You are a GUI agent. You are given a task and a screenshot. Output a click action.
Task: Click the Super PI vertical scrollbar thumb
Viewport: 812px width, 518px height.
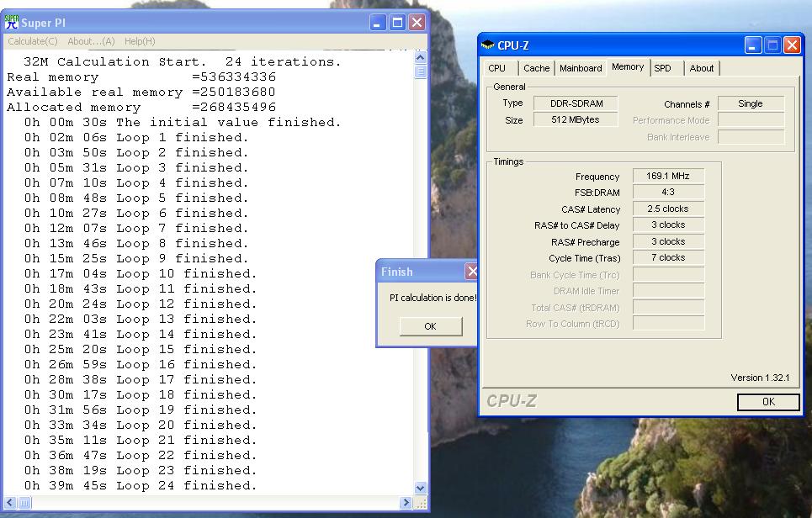pyautogui.click(x=421, y=71)
